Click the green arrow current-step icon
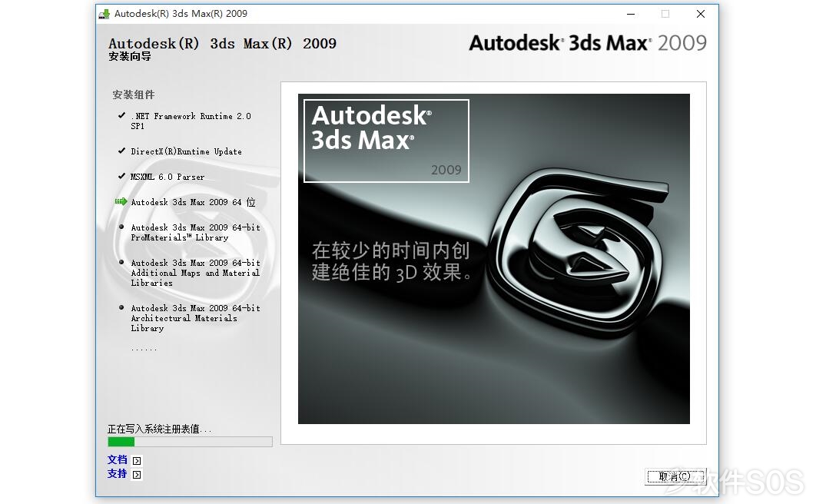This screenshot has width=816, height=504. tap(121, 201)
